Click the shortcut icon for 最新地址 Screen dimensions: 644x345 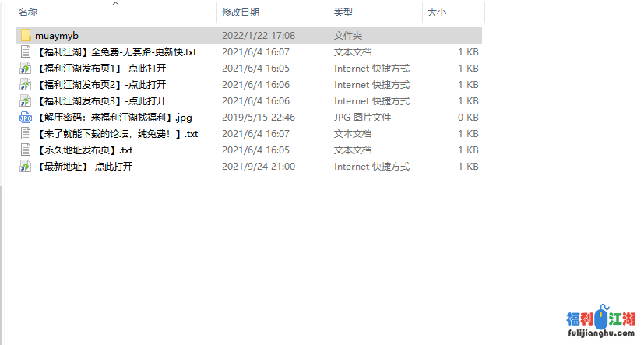[x=26, y=167]
